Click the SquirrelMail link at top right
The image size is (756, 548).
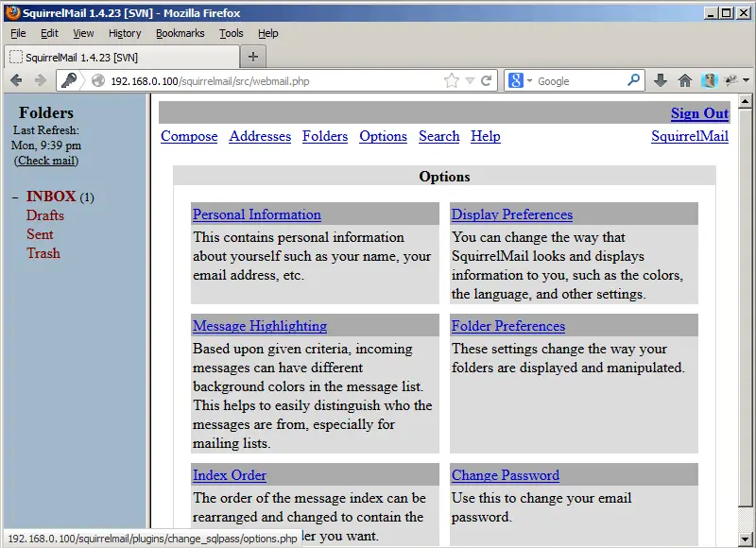click(x=690, y=136)
